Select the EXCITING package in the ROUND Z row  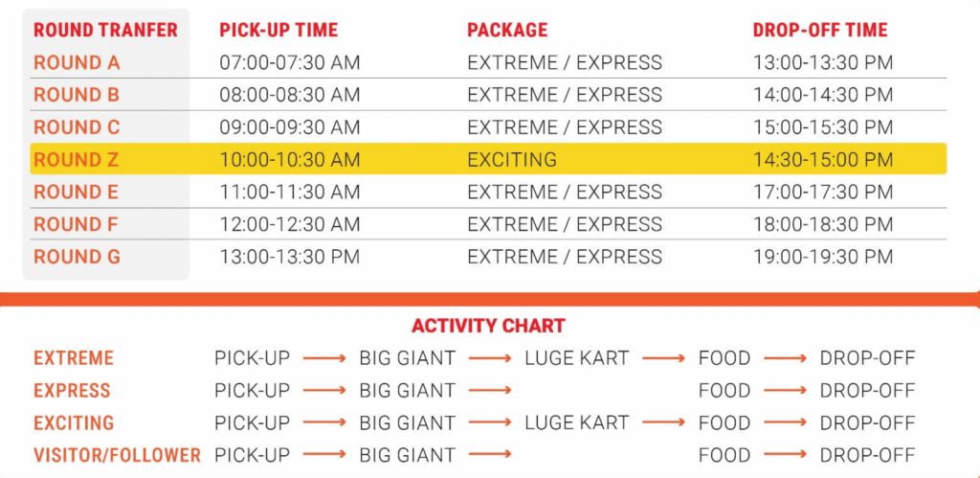[x=511, y=160]
